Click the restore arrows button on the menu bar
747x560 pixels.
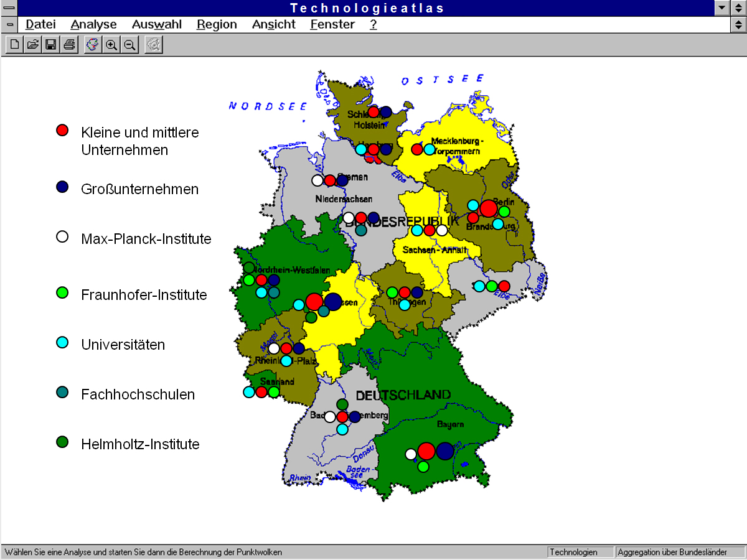point(738,25)
